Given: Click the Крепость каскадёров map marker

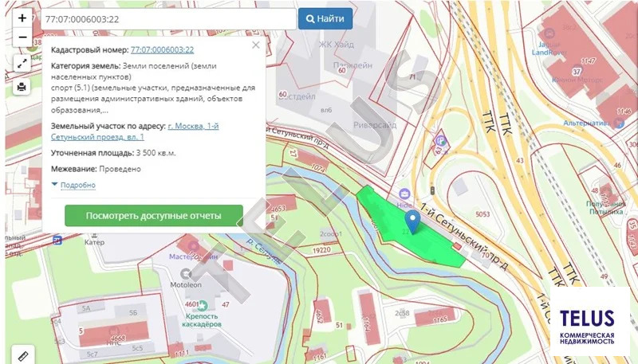Looking at the screenshot, I should pyautogui.click(x=203, y=306).
